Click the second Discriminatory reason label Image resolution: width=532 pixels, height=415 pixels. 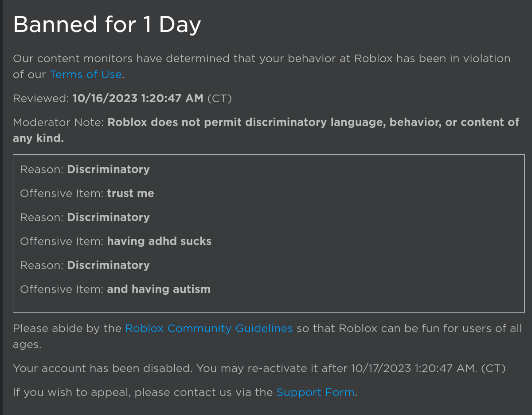pos(108,217)
